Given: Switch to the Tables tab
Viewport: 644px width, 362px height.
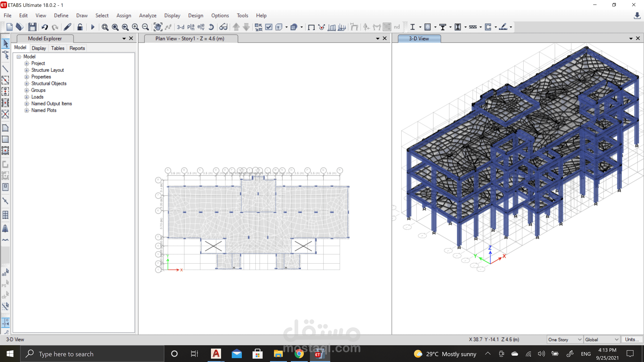Looking at the screenshot, I should [58, 48].
